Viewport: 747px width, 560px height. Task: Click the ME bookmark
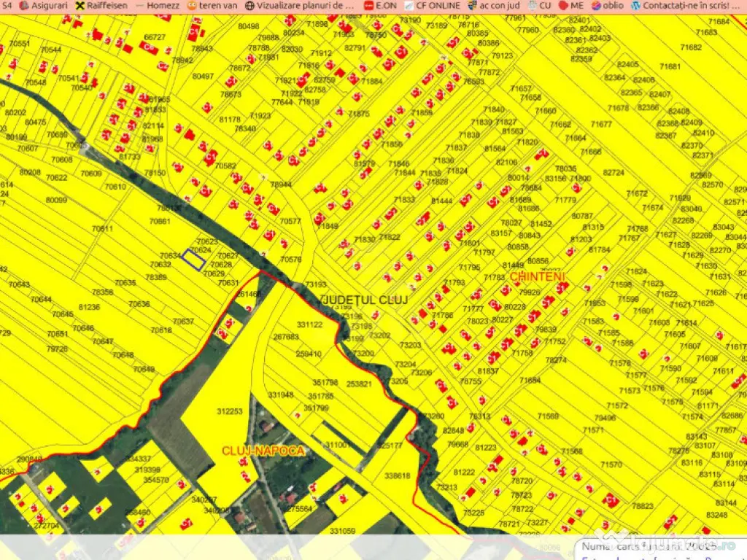click(571, 5)
